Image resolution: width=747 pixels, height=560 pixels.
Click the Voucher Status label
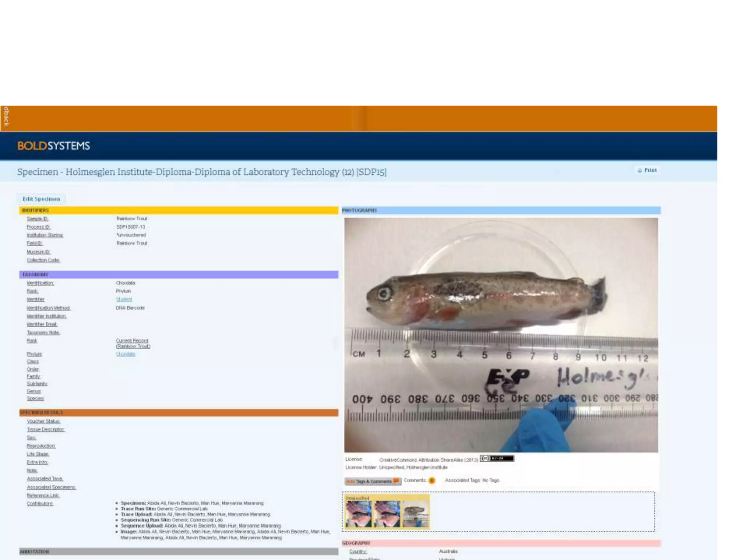pos(43,421)
